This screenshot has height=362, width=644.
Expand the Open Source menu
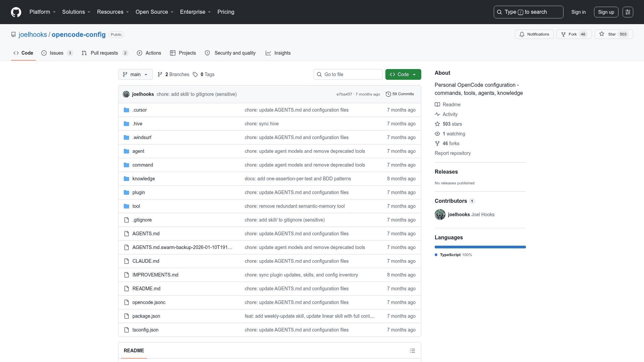(155, 12)
